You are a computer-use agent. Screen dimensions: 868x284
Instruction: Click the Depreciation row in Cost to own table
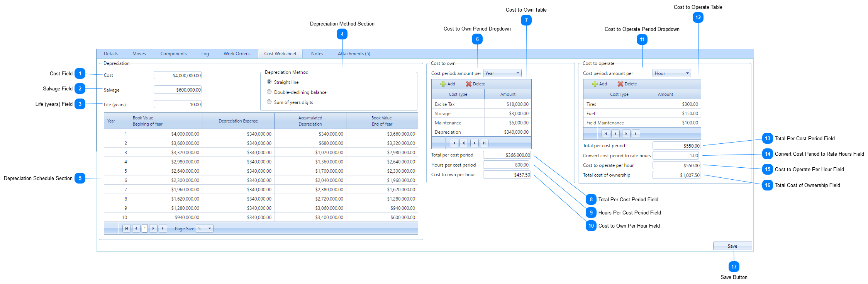pos(481,132)
